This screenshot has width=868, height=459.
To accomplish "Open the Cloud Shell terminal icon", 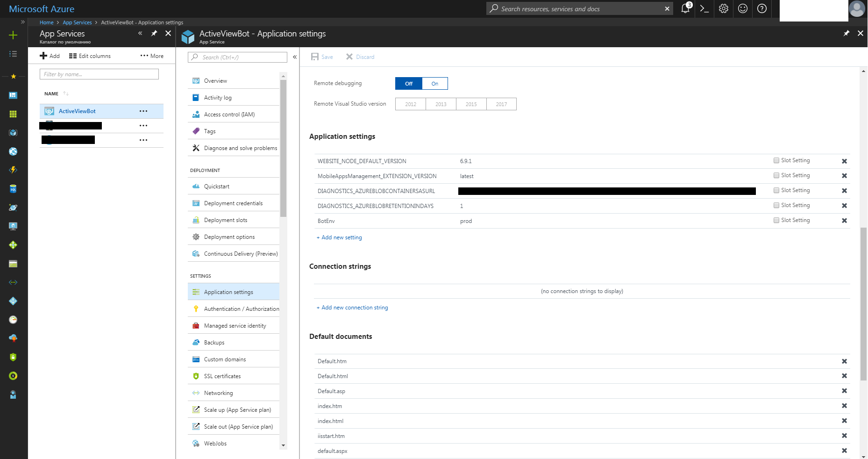I will (704, 8).
